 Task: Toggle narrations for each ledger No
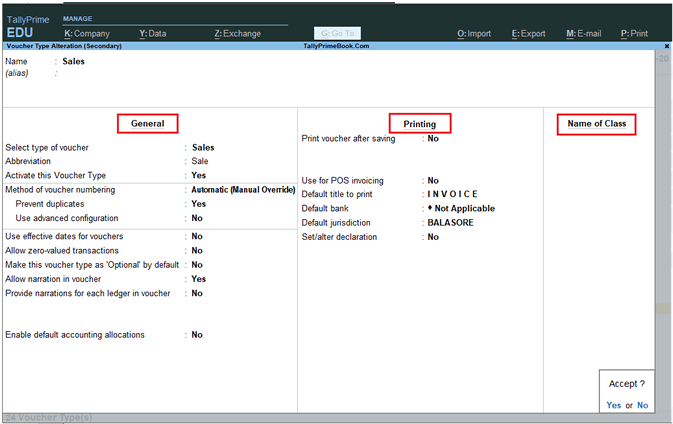coord(197,294)
